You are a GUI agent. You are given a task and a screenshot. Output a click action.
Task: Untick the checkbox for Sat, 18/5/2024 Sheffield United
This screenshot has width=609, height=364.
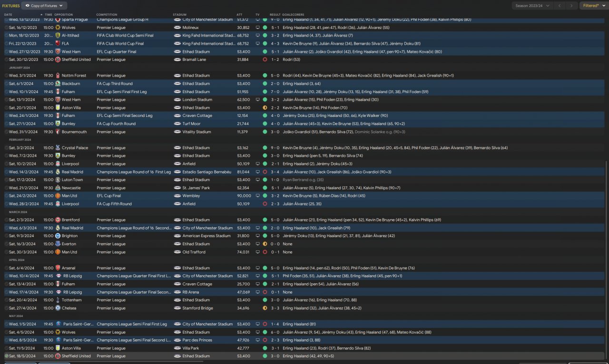[6, 356]
